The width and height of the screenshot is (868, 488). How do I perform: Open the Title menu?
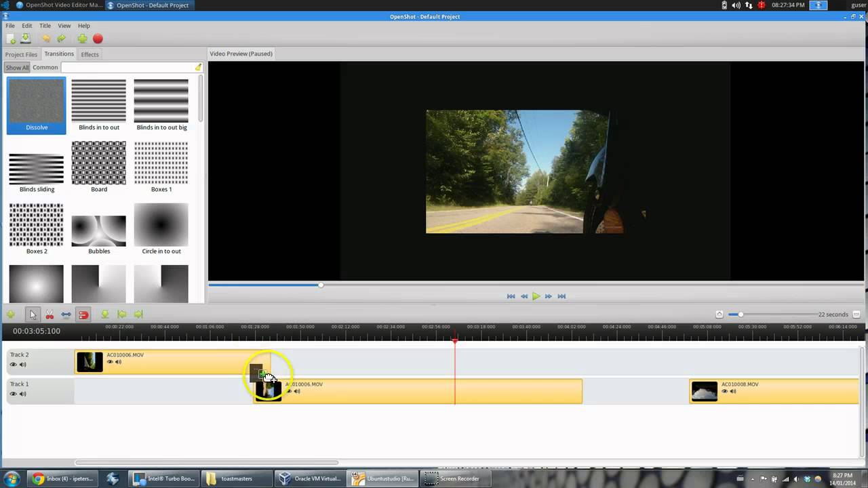point(45,26)
